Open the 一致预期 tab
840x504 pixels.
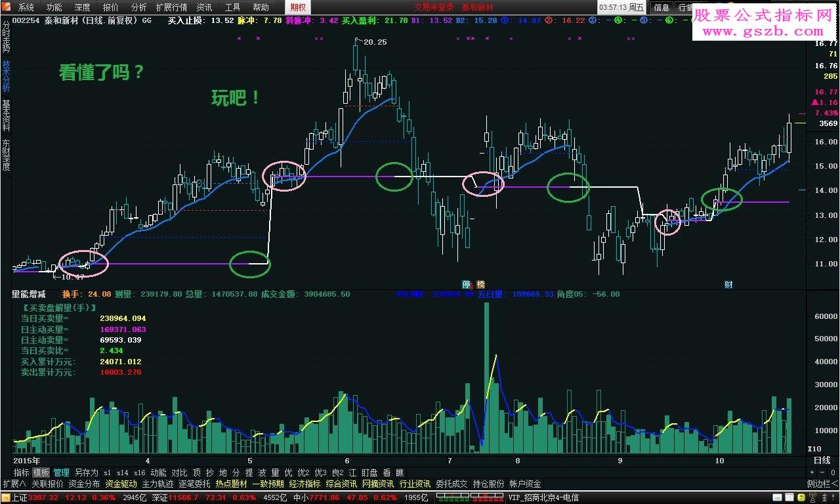tap(268, 484)
